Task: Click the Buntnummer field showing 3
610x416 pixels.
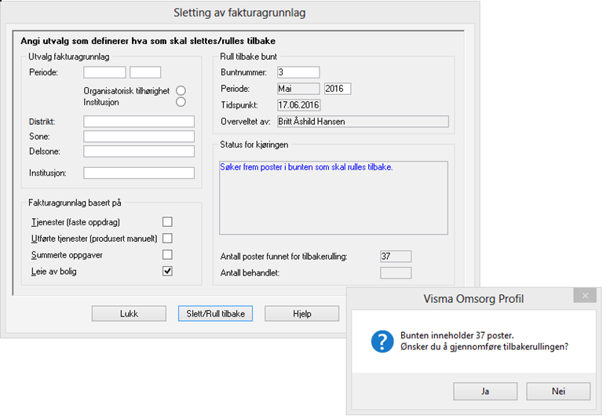Action: click(x=298, y=72)
